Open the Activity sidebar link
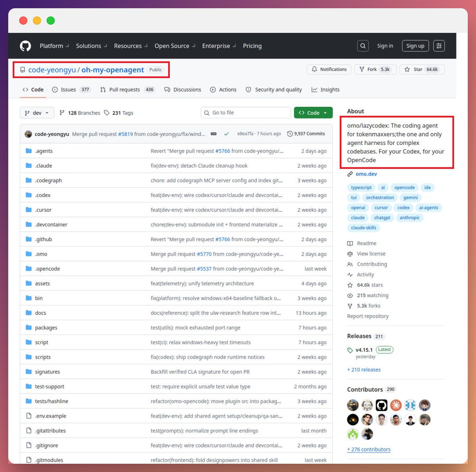The image size is (476, 472). [361, 274]
